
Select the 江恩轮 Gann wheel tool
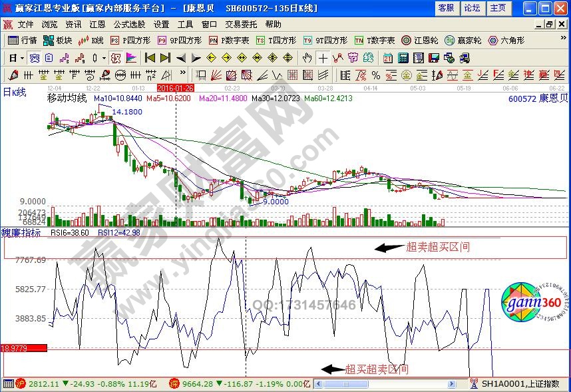420,40
